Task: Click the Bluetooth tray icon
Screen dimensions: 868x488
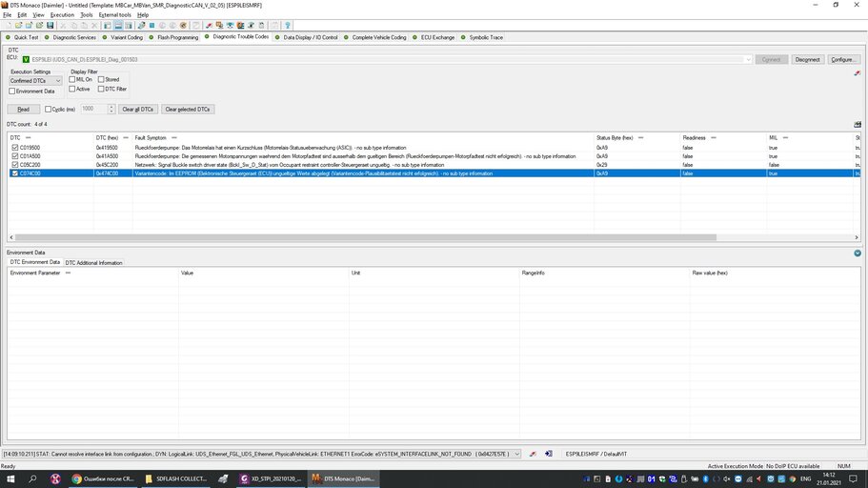Action: [x=705, y=478]
